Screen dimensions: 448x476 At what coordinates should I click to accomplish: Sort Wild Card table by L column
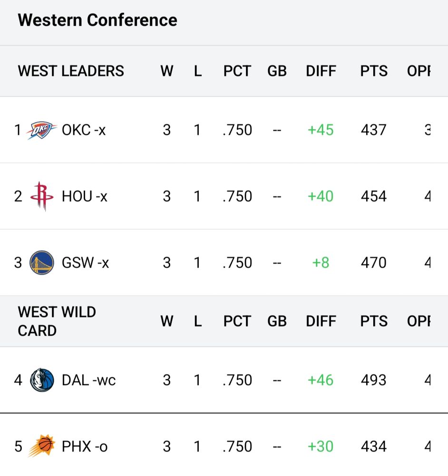coord(197,321)
